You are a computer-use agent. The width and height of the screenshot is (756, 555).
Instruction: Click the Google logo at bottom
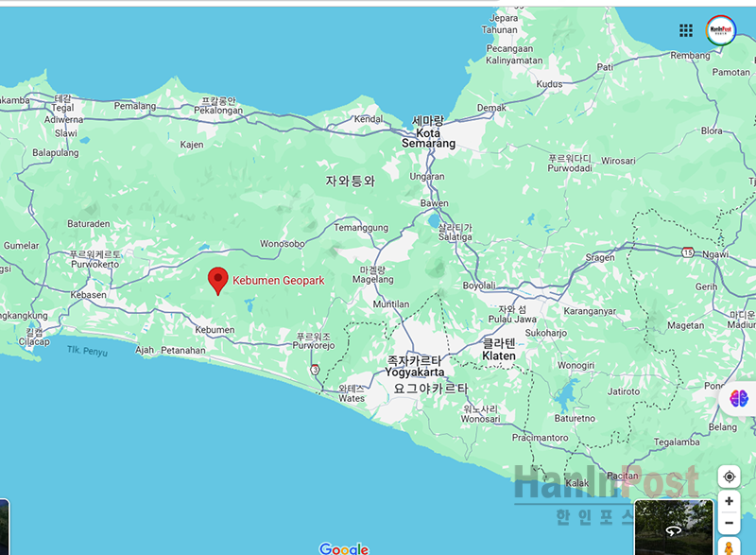pos(344,548)
